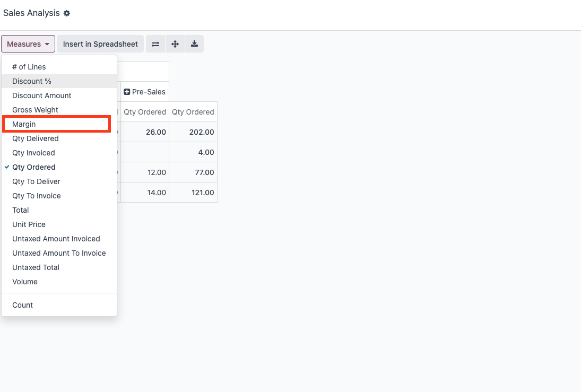Click Insert in Spreadsheet button

click(100, 44)
